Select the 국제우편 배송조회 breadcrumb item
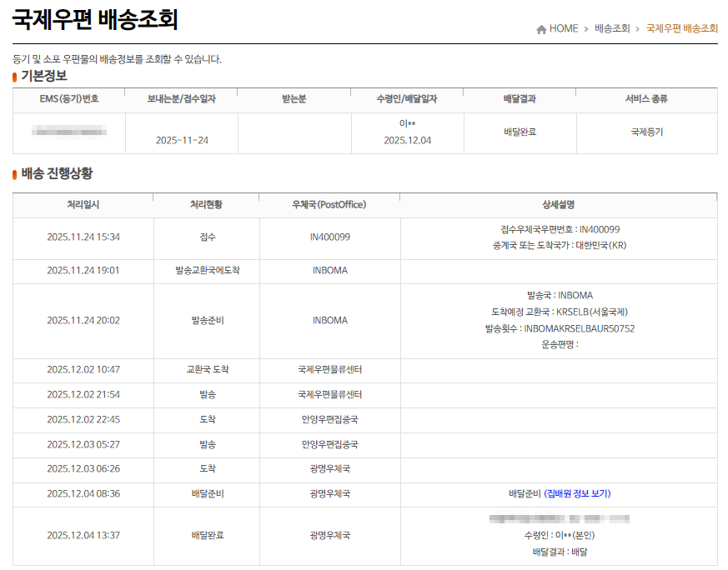 click(x=681, y=28)
